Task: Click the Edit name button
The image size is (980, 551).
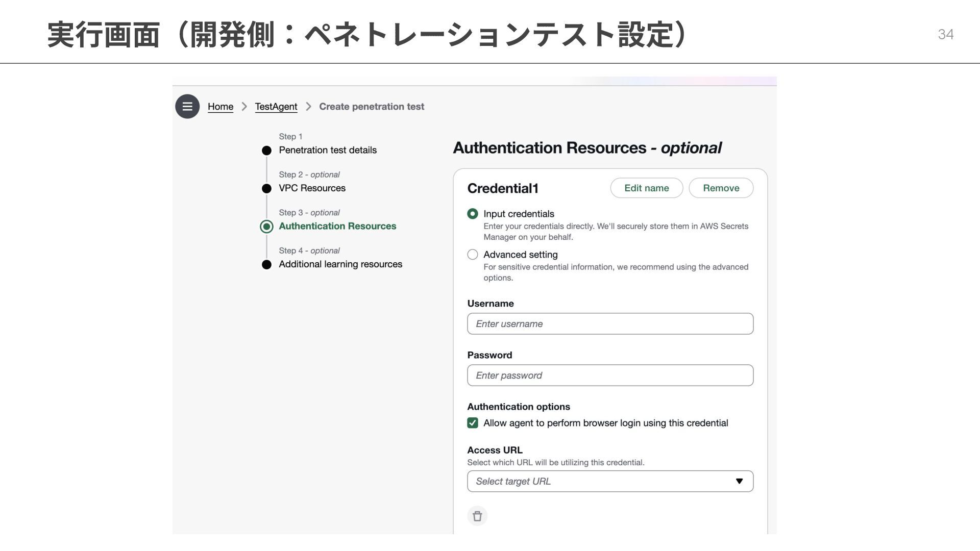Action: coord(646,188)
